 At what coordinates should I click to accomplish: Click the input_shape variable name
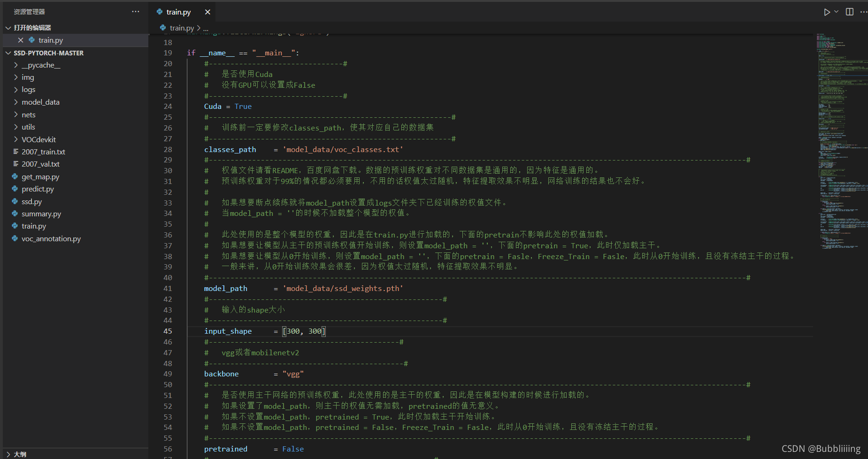[228, 331]
